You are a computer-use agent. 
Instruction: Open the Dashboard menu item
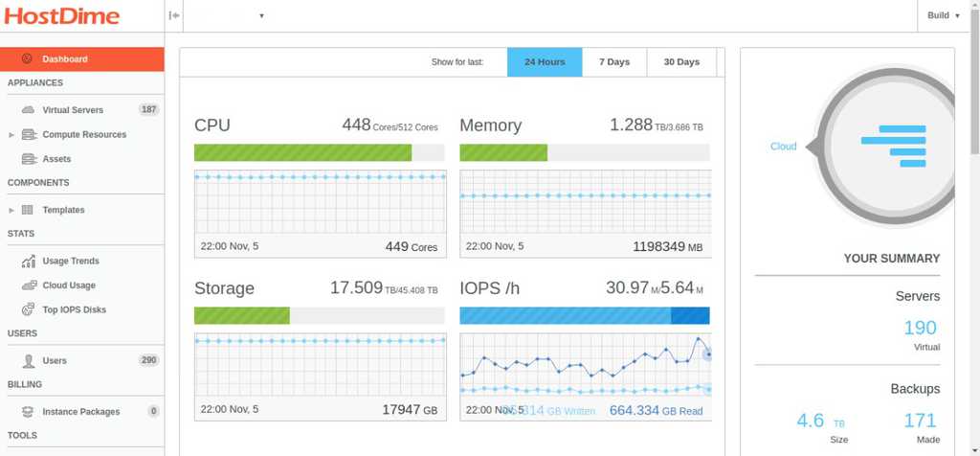click(x=64, y=59)
